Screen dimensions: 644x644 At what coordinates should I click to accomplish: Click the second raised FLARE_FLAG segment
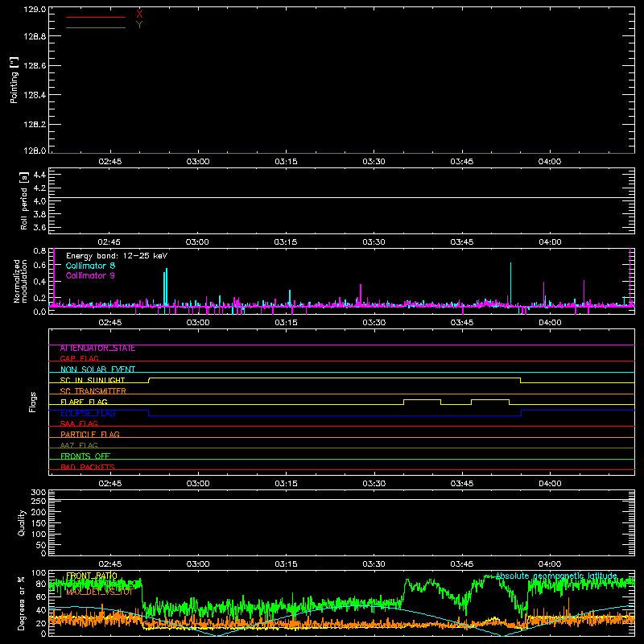[490, 399]
